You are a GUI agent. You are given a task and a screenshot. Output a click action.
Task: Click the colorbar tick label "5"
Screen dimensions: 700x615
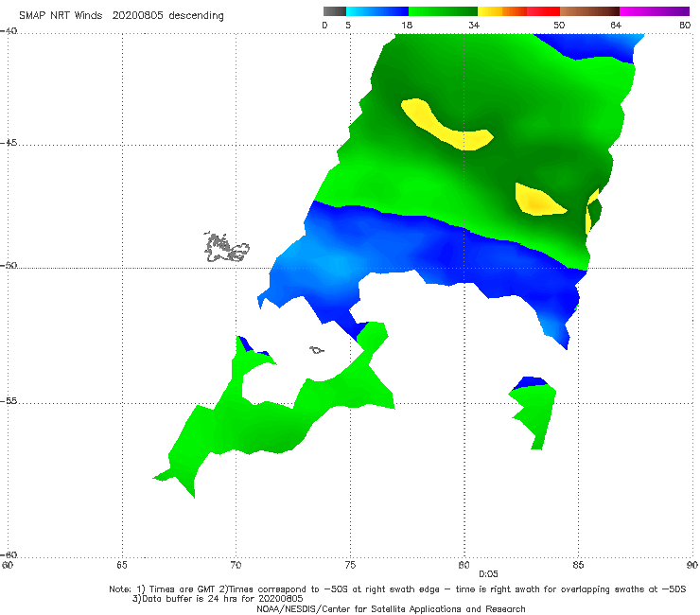coord(348,25)
